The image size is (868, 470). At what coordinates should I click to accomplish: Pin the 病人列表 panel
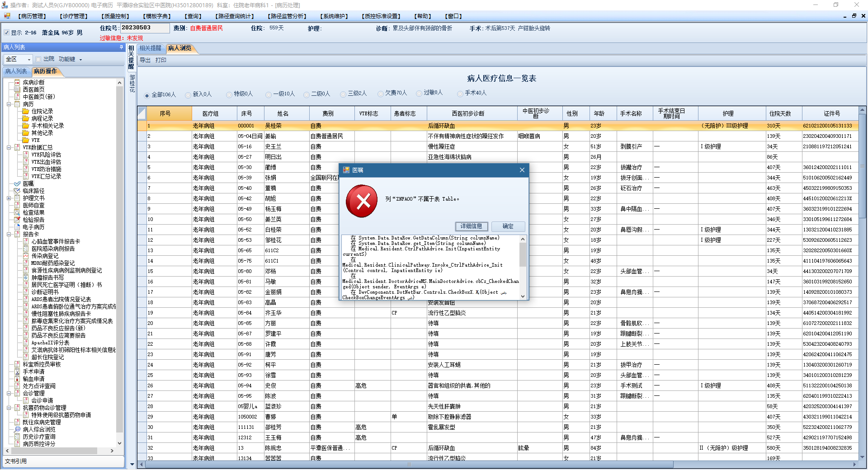[x=121, y=47]
